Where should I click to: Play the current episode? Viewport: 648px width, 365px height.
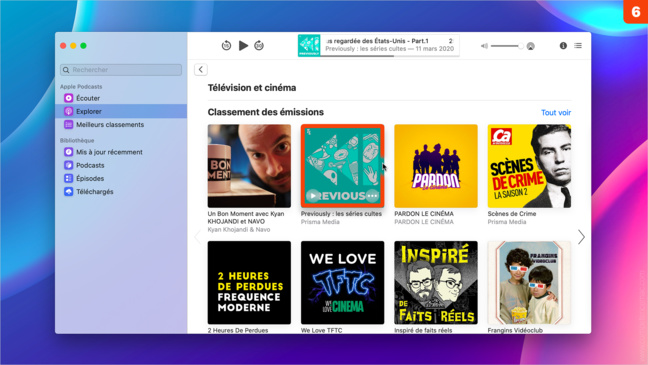243,45
